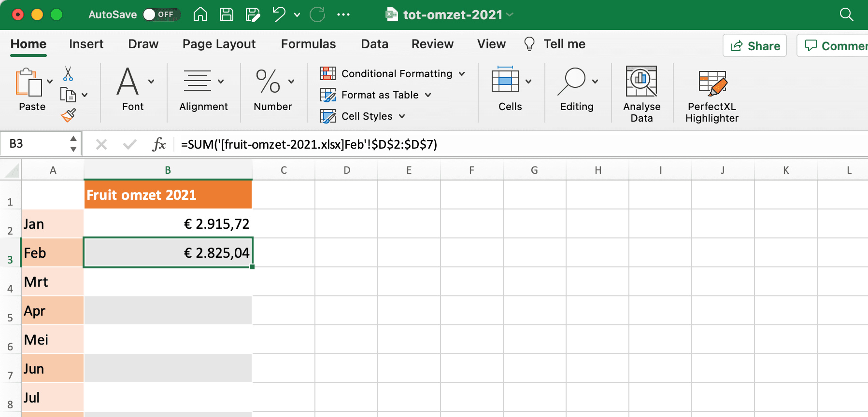
Task: Select the Jun cell
Action: click(53, 368)
